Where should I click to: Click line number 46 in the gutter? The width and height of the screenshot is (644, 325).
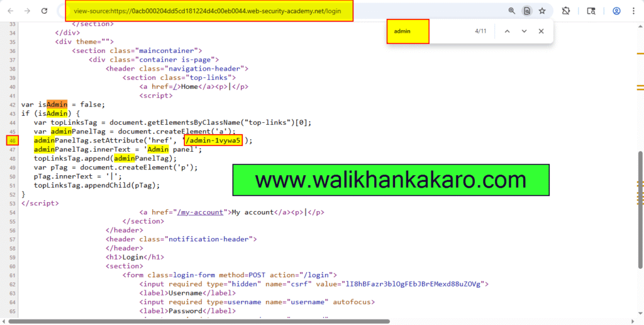13,140
